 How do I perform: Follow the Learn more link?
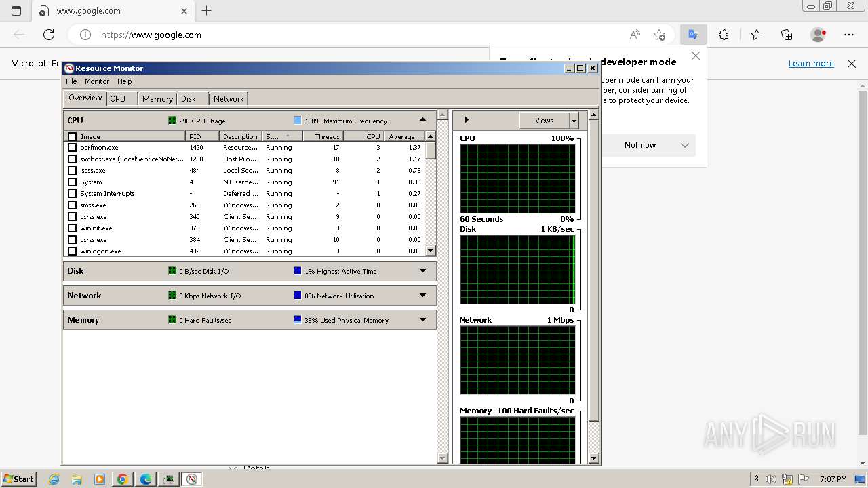[811, 64]
